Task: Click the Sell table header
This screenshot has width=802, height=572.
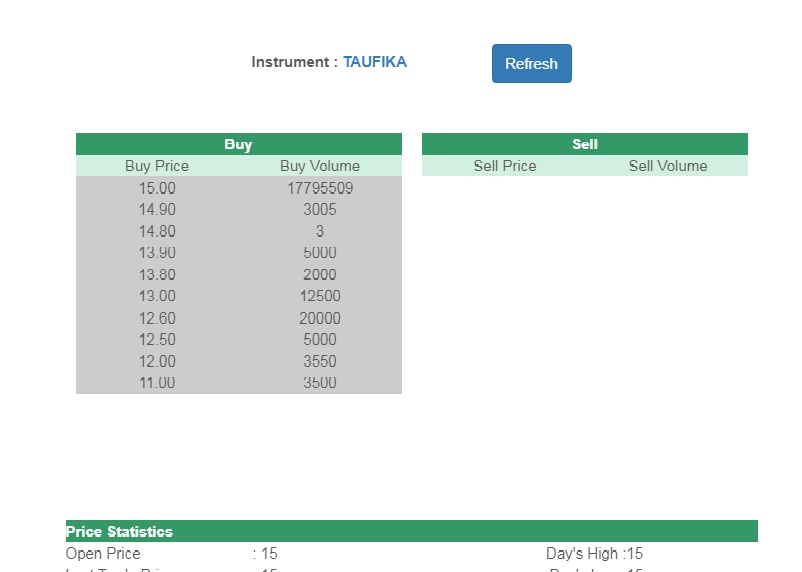Action: 584,144
